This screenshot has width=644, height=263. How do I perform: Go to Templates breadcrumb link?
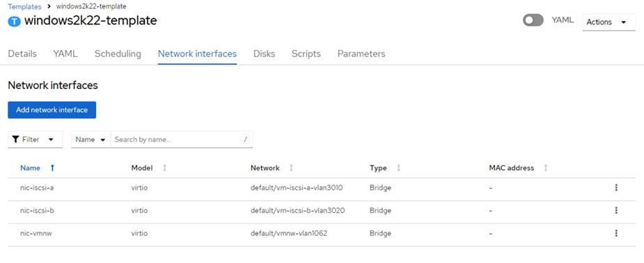point(24,6)
